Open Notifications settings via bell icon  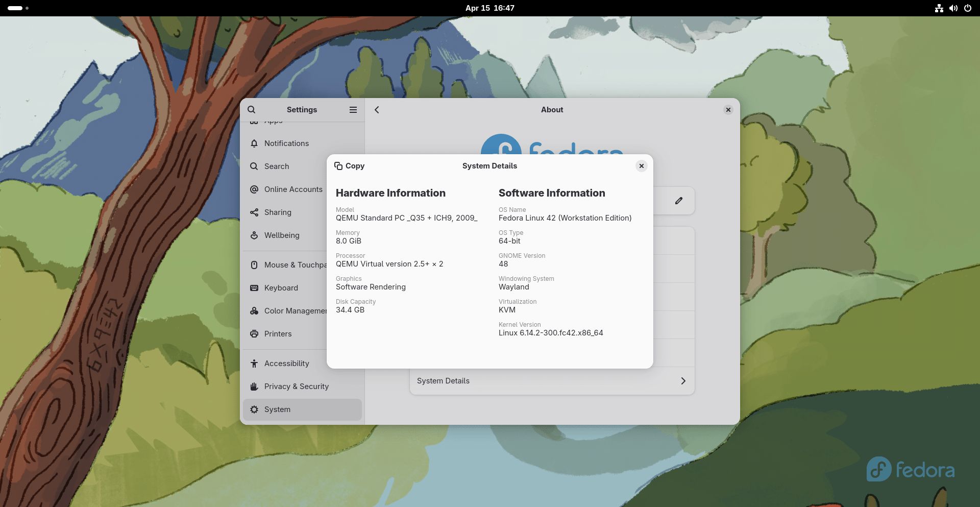[x=254, y=143]
